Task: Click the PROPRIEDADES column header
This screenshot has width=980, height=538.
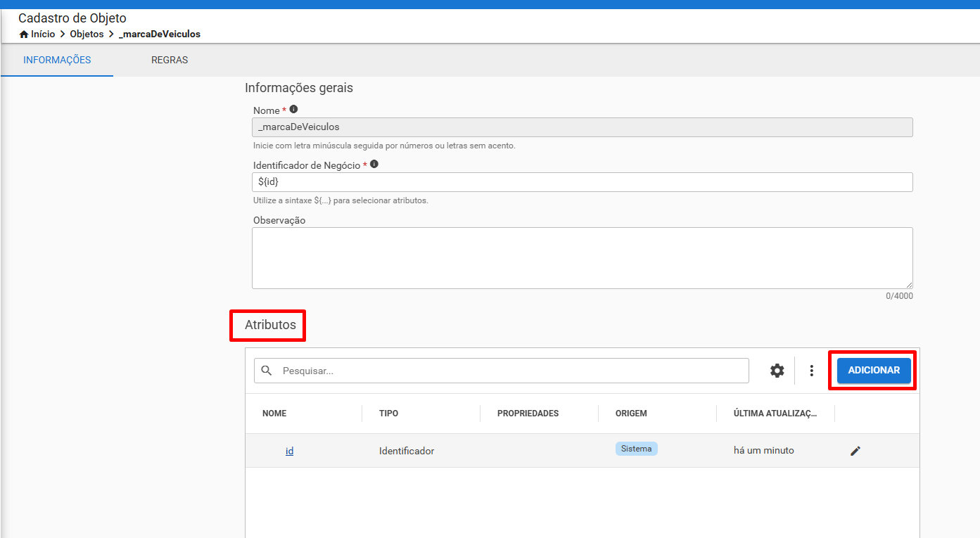Action: [528, 414]
